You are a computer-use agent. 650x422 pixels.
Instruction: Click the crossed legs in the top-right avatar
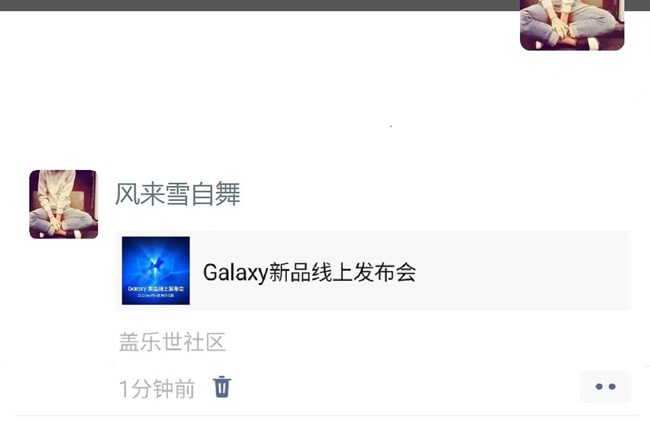(570, 27)
